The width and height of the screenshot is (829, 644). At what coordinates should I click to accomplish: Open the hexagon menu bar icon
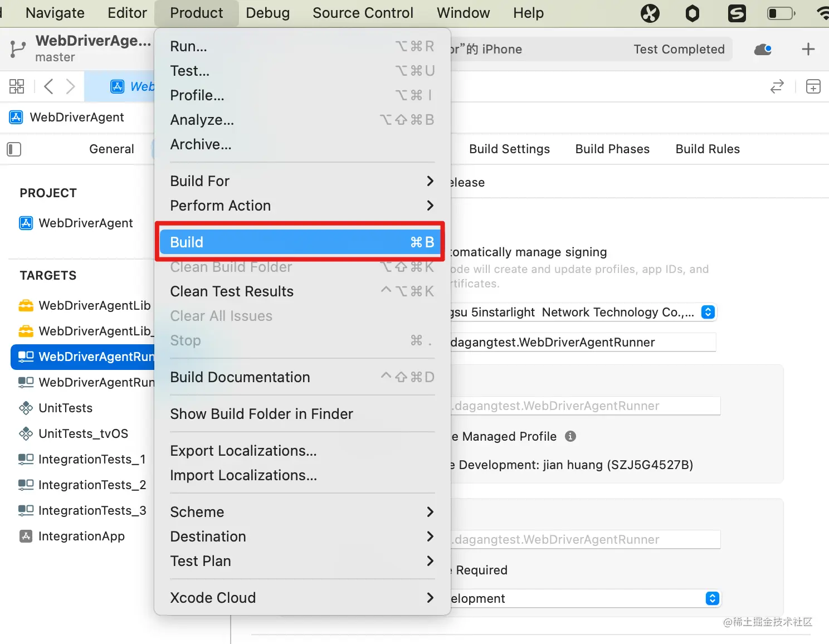tap(692, 13)
